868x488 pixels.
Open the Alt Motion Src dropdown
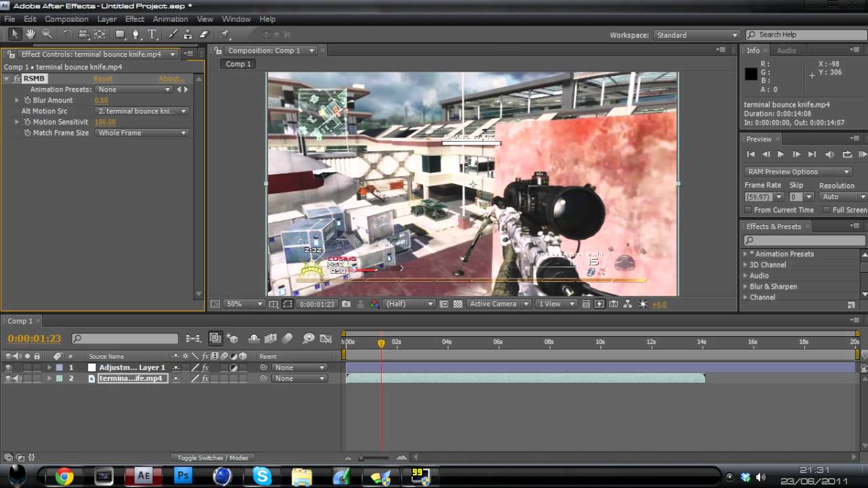pos(142,111)
